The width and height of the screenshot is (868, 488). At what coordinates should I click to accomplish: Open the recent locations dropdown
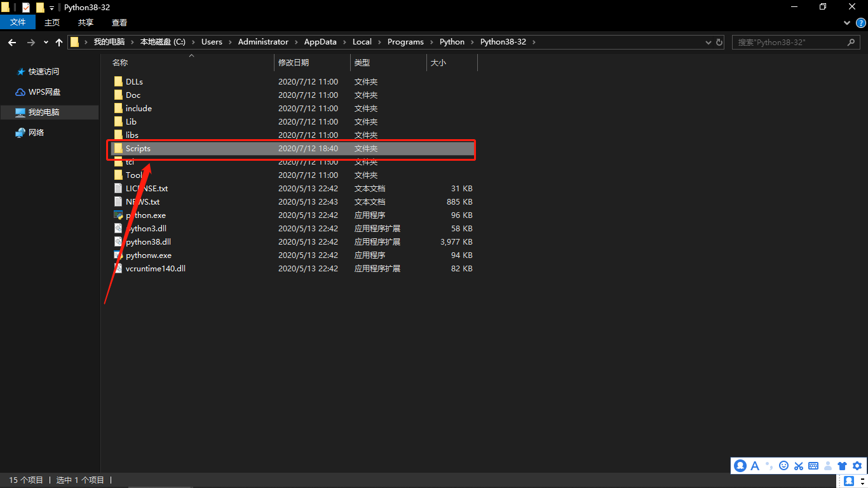coord(46,42)
